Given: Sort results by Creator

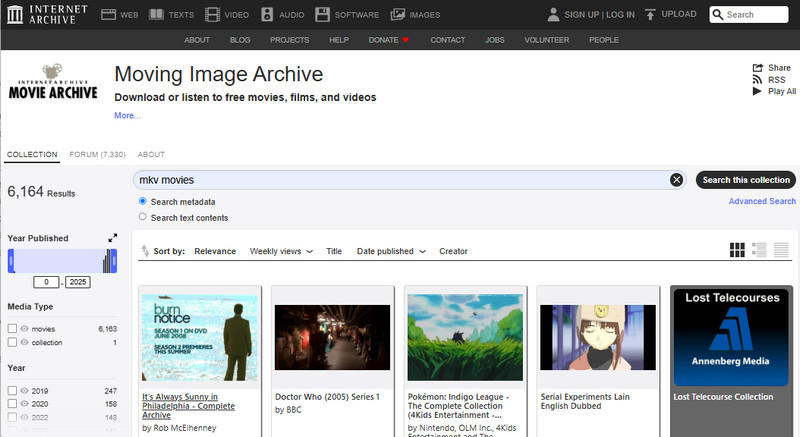Looking at the screenshot, I should (453, 251).
